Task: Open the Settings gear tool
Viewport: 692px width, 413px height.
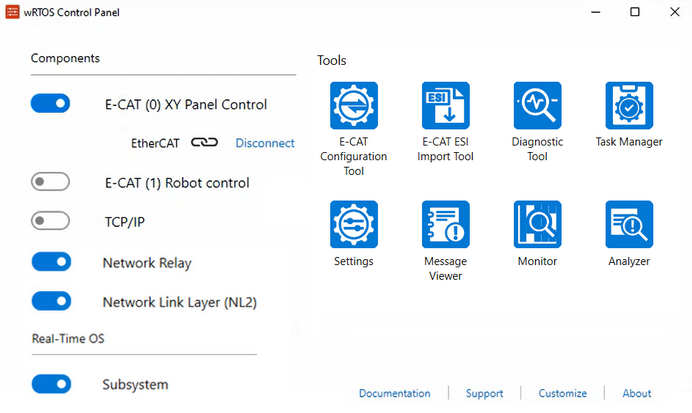Action: pos(353,225)
